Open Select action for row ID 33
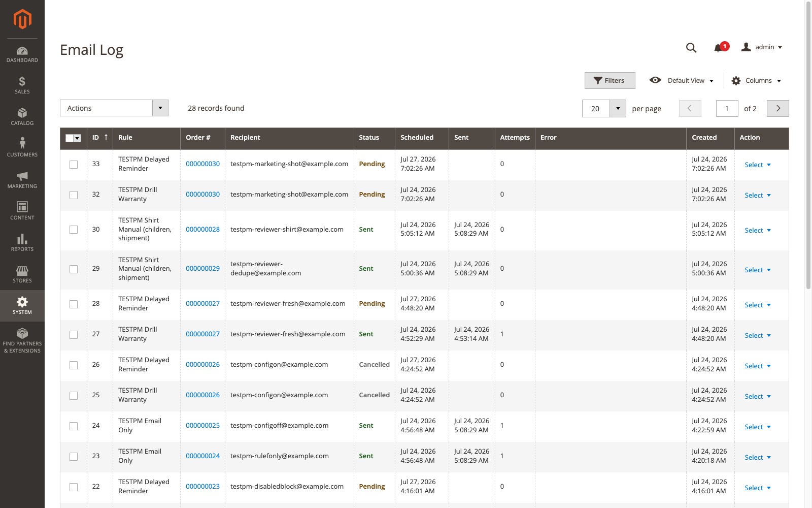The image size is (812, 508). click(x=758, y=165)
